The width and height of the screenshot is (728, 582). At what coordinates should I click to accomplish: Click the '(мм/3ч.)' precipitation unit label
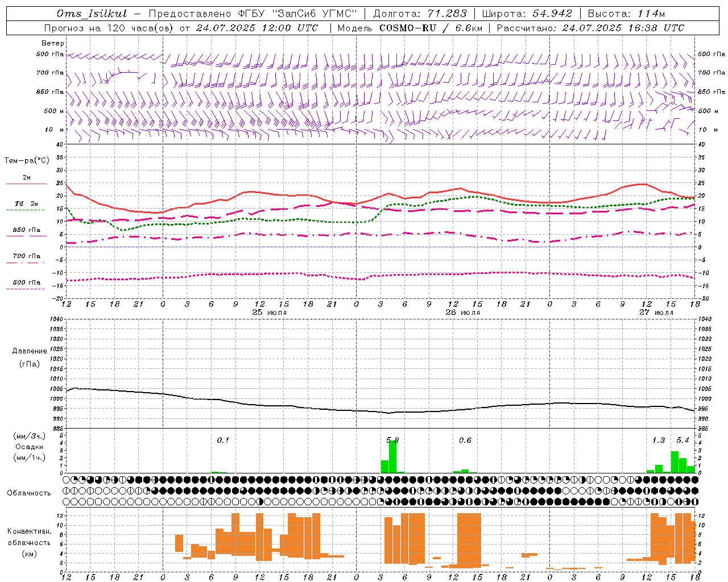[x=29, y=436]
